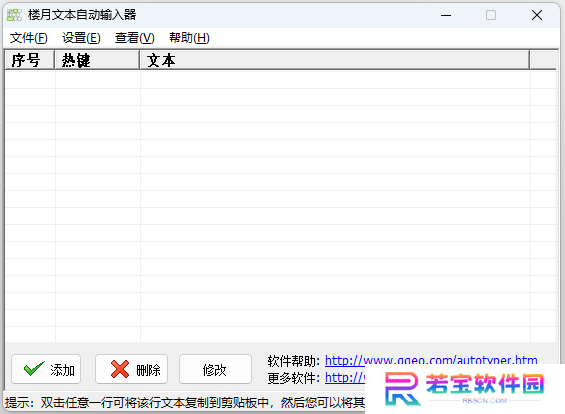
Task: Click the 修改 button
Action: click(215, 369)
